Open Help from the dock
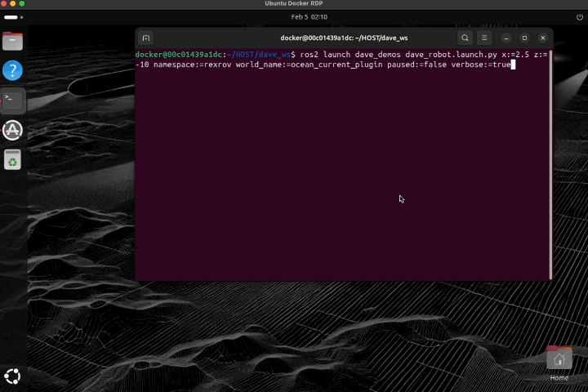Viewport: 588px width, 392px height. pos(12,70)
